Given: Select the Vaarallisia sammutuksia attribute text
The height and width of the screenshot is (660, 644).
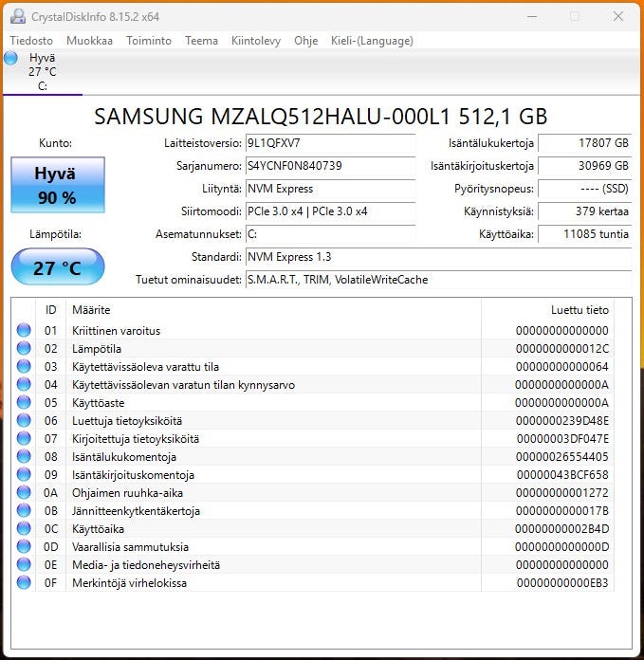Looking at the screenshot, I should 130,547.
